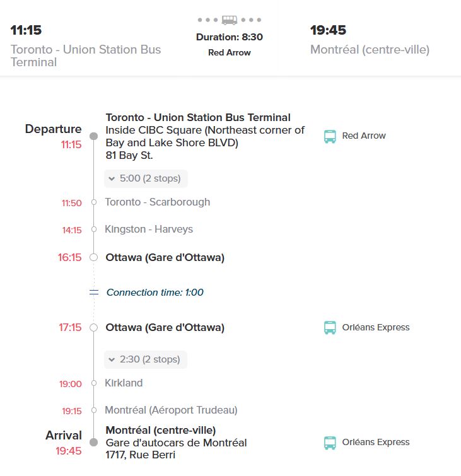Click the bus icon at Montréal arrival

click(330, 443)
